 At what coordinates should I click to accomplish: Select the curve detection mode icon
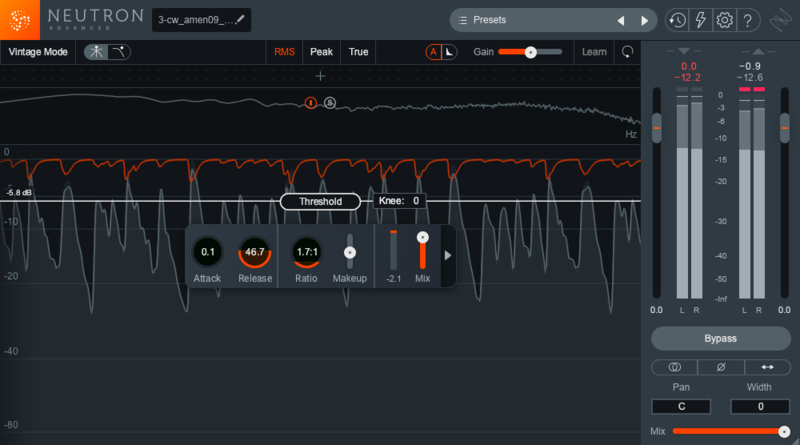119,52
